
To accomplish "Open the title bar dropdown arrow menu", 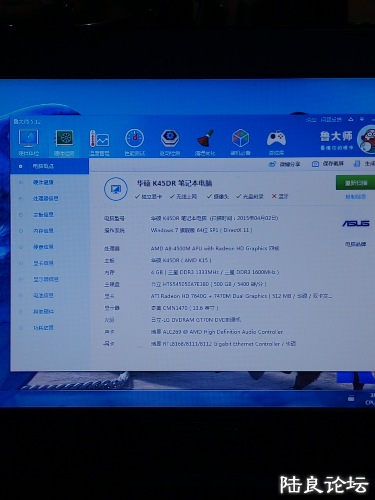I will pyautogui.click(x=362, y=119).
